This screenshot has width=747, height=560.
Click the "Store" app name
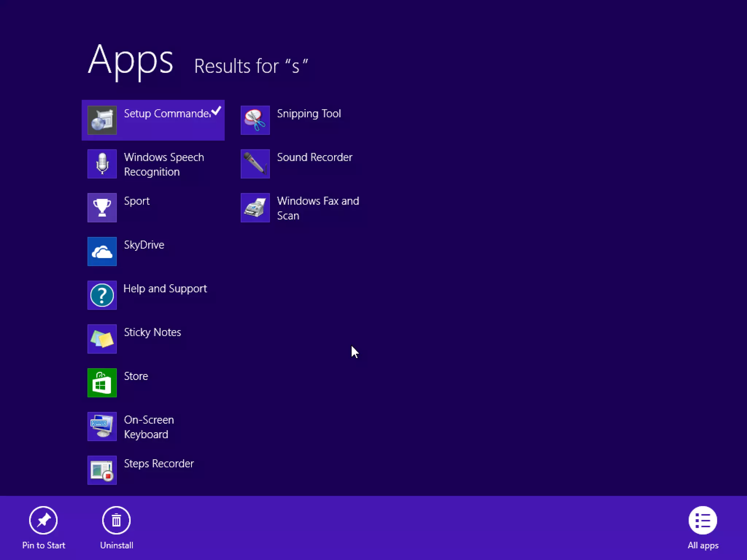(x=136, y=376)
